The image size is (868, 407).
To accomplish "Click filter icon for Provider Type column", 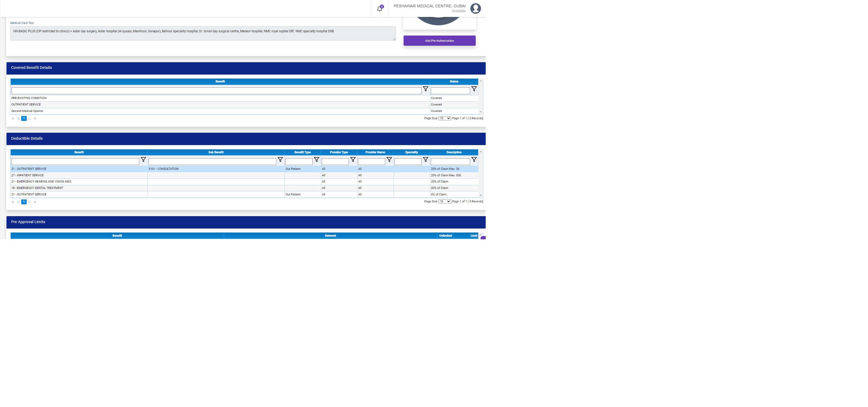I will tap(353, 160).
